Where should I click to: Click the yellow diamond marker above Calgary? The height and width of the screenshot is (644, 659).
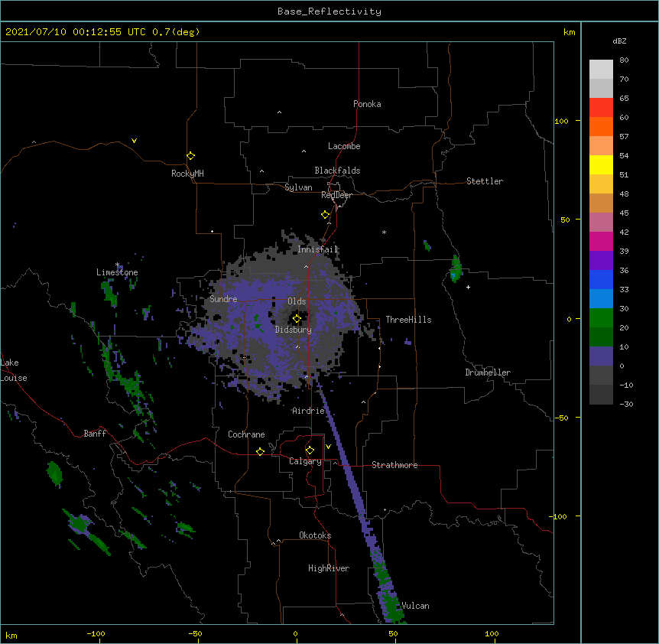click(x=310, y=450)
